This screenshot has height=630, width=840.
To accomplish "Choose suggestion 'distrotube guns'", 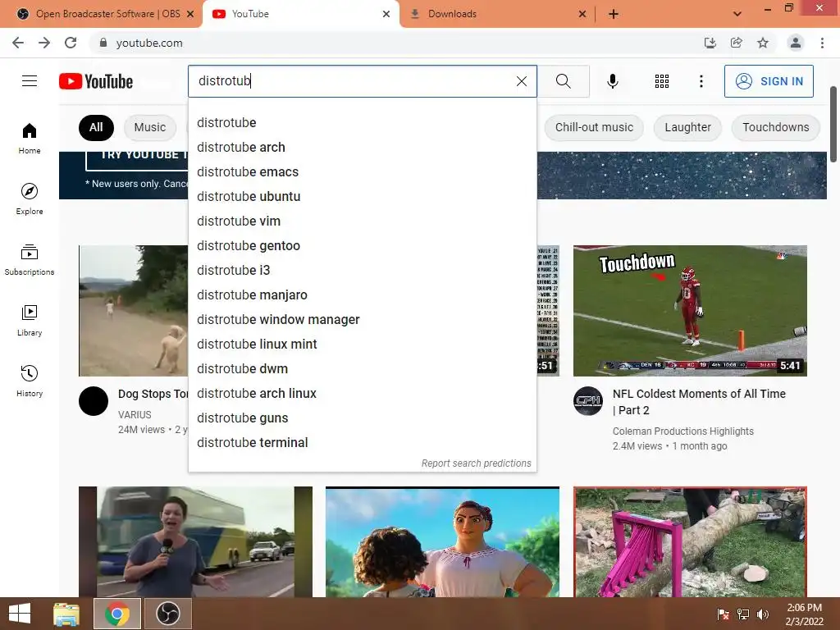I will click(x=362, y=418).
